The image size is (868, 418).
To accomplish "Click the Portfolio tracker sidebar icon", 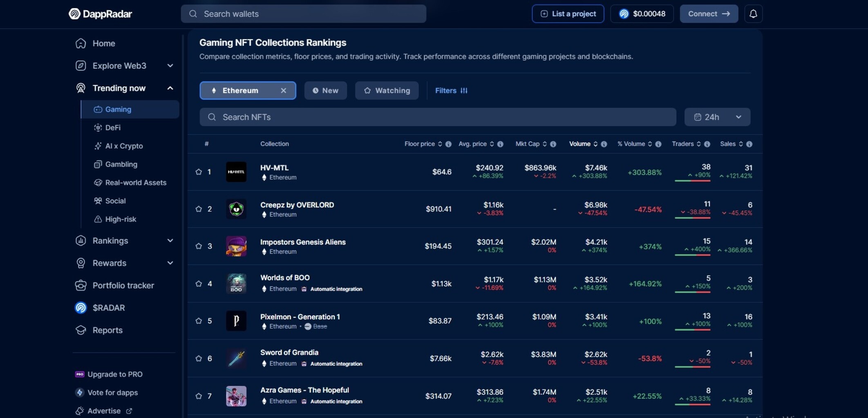I will [81, 285].
